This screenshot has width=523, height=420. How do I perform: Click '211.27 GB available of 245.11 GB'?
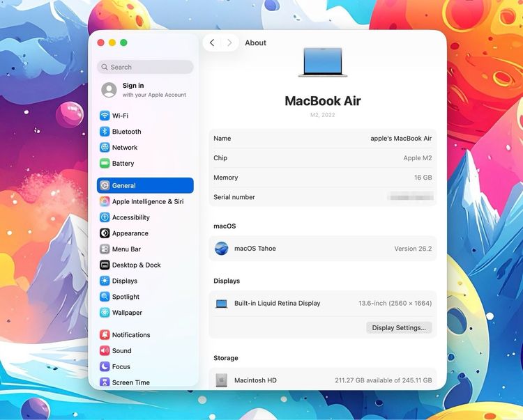[x=384, y=380]
